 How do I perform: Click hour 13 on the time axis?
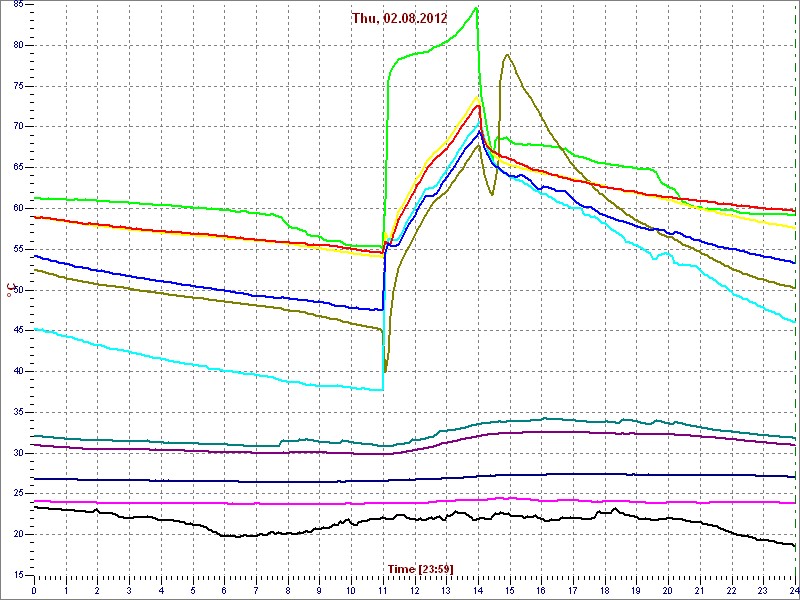(446, 590)
